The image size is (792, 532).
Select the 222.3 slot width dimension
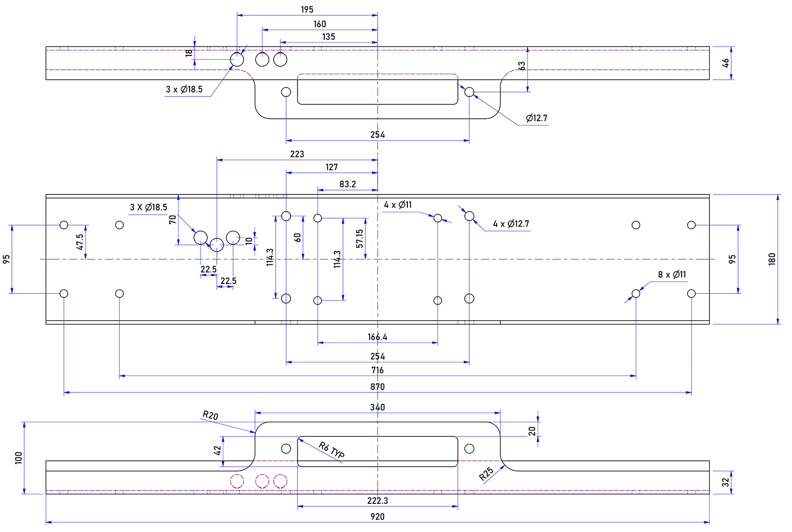[x=377, y=500]
